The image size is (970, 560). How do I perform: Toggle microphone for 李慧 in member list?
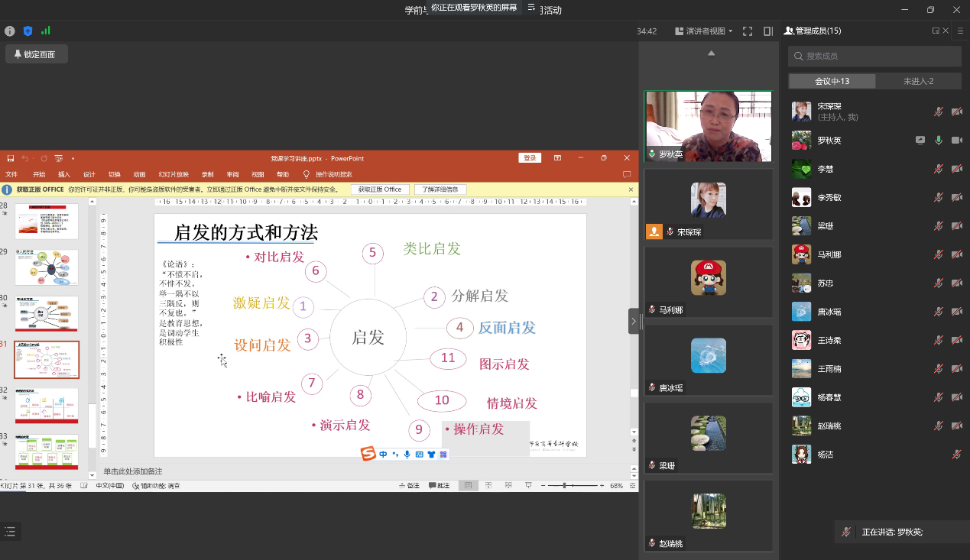(x=939, y=169)
